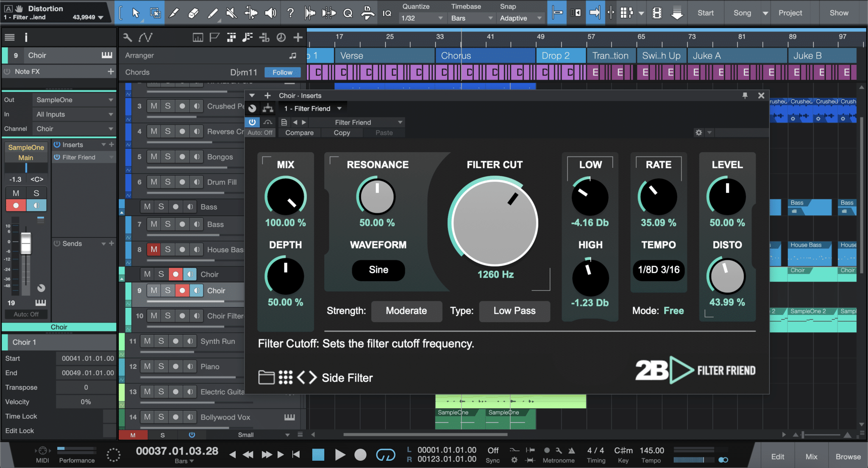Select the Listen tool
This screenshot has height=468, width=868.
click(x=270, y=13)
